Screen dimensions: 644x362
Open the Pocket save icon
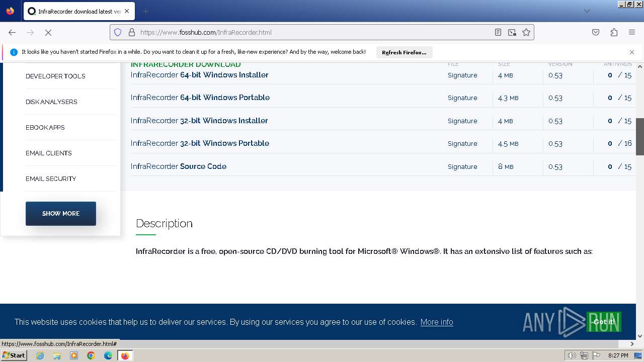pyautogui.click(x=596, y=32)
